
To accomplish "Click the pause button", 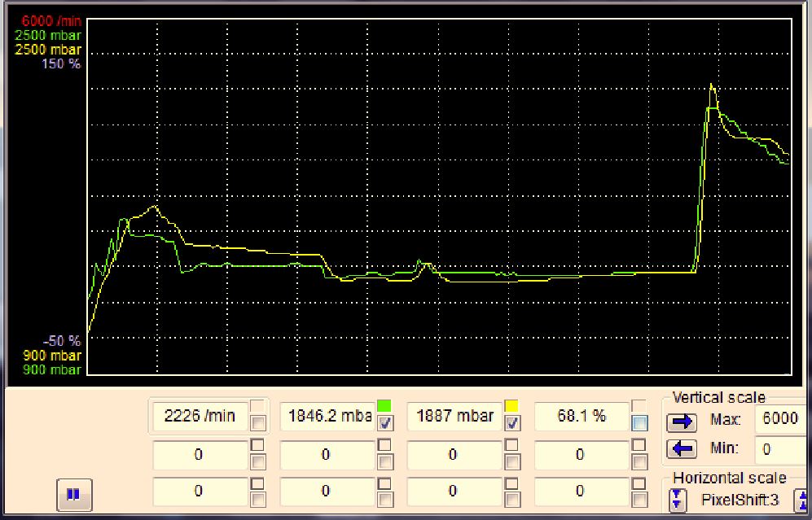I will click(x=74, y=494).
